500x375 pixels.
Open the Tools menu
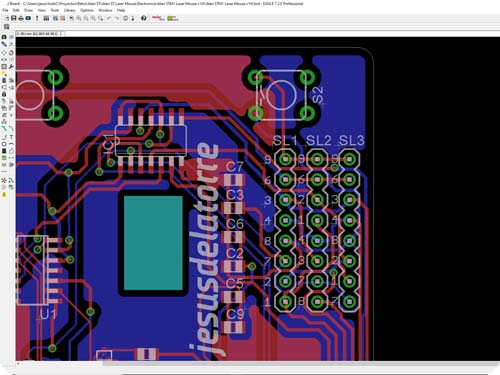(x=55, y=10)
